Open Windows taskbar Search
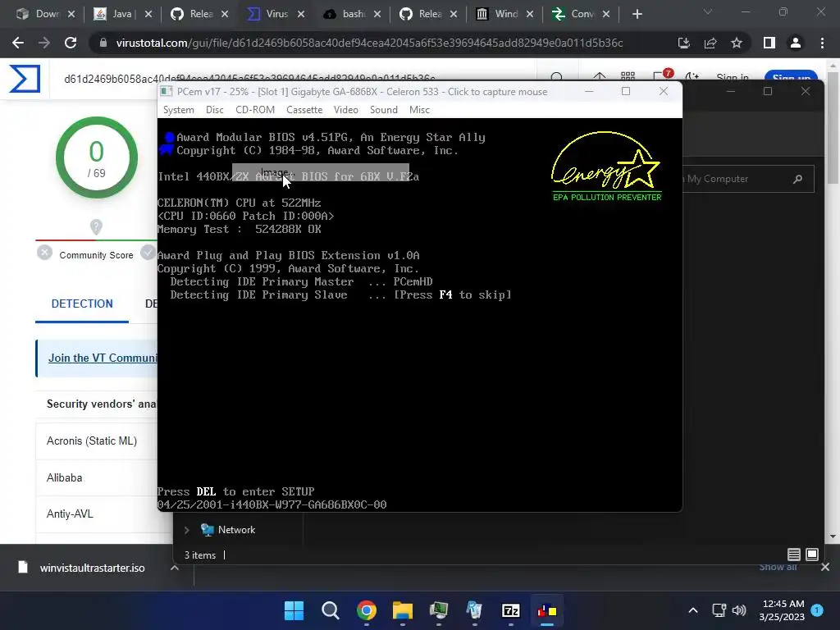Image resolution: width=840 pixels, height=630 pixels. pyautogui.click(x=330, y=610)
